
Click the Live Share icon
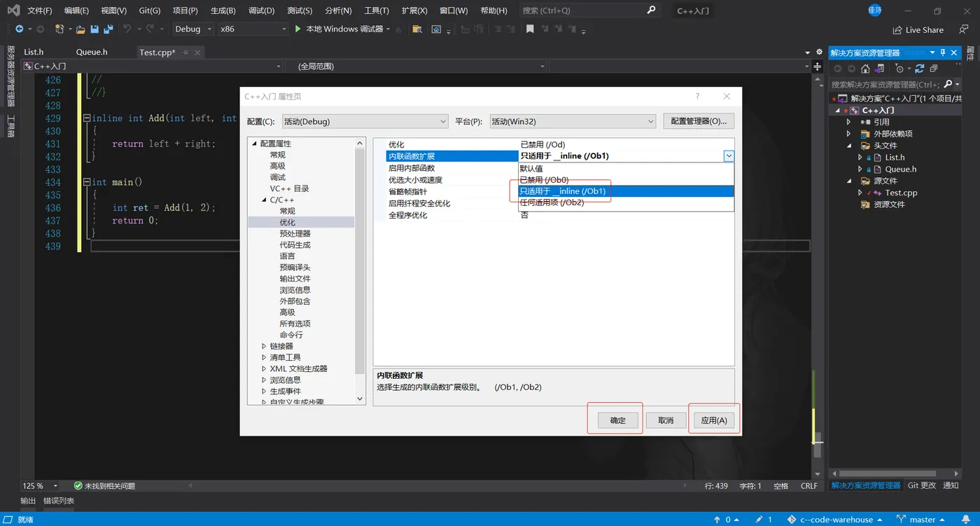click(897, 30)
